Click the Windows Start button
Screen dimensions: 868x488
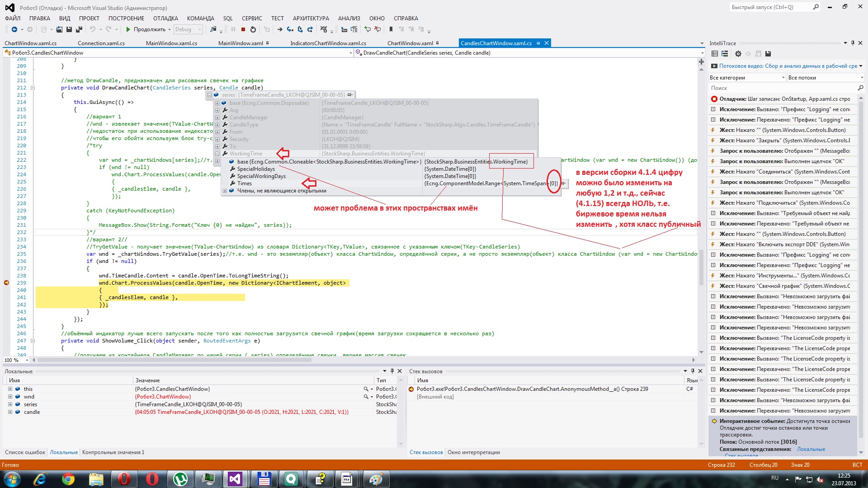(x=12, y=479)
